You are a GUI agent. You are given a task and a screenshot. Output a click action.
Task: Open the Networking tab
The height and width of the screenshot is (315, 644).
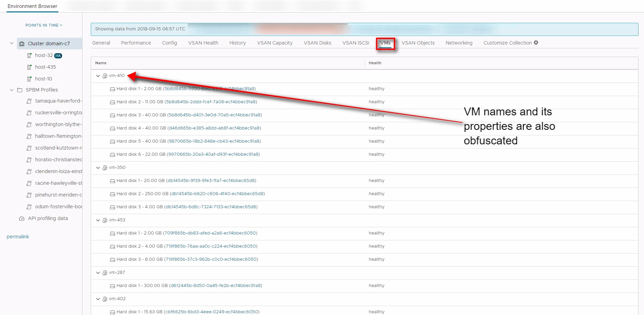tap(459, 43)
